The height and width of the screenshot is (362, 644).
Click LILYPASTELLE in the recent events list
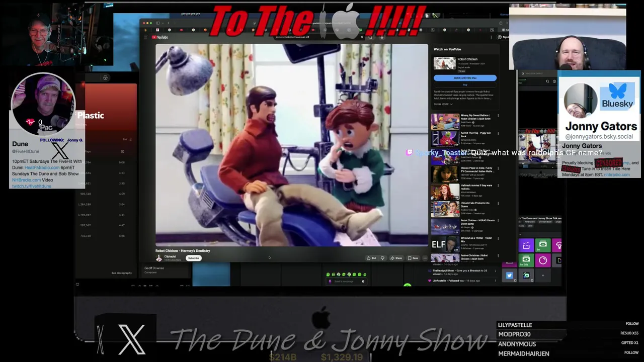[x=515, y=325]
